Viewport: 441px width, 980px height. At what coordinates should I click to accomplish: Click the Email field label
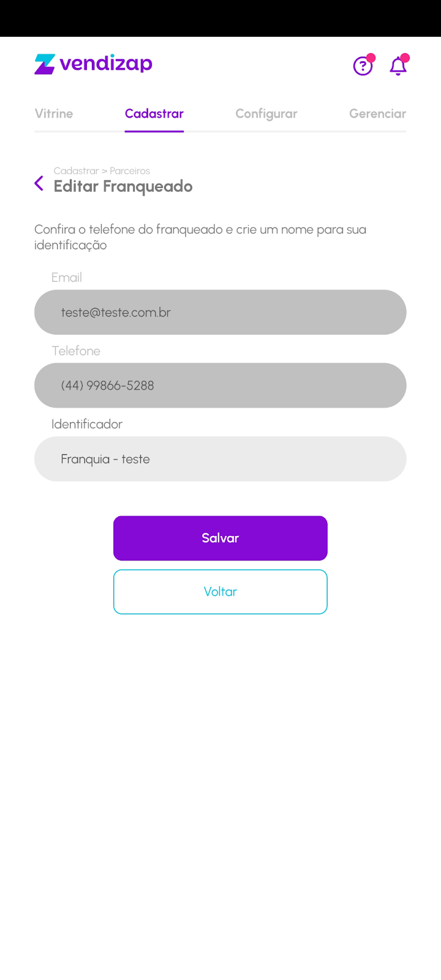tap(67, 277)
